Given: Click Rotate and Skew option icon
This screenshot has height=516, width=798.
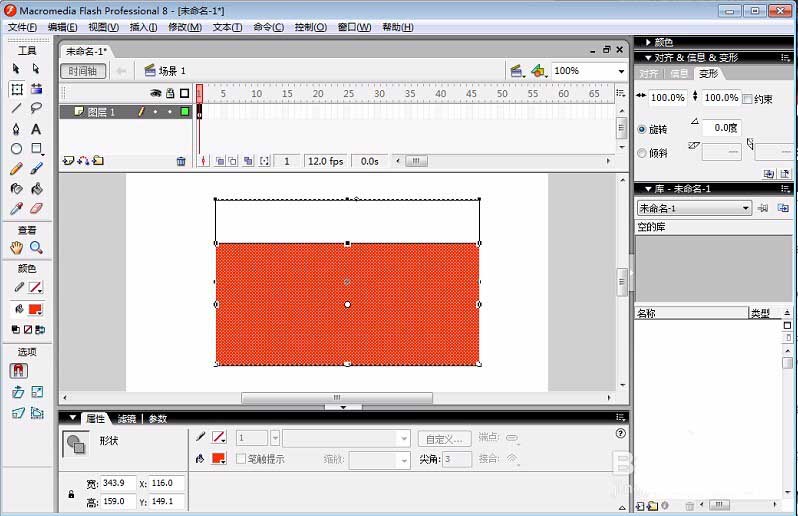Looking at the screenshot, I should pyautogui.click(x=18, y=392).
